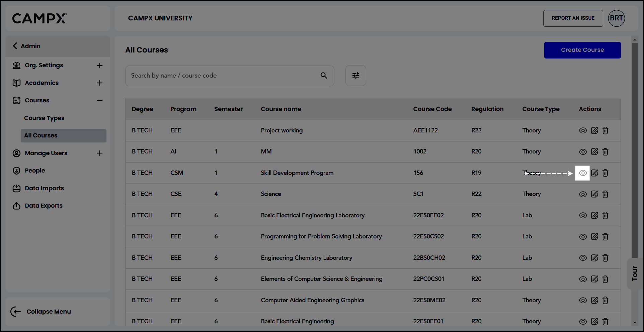Click course code 22PC0CS01
The image size is (644, 332).
click(x=429, y=279)
